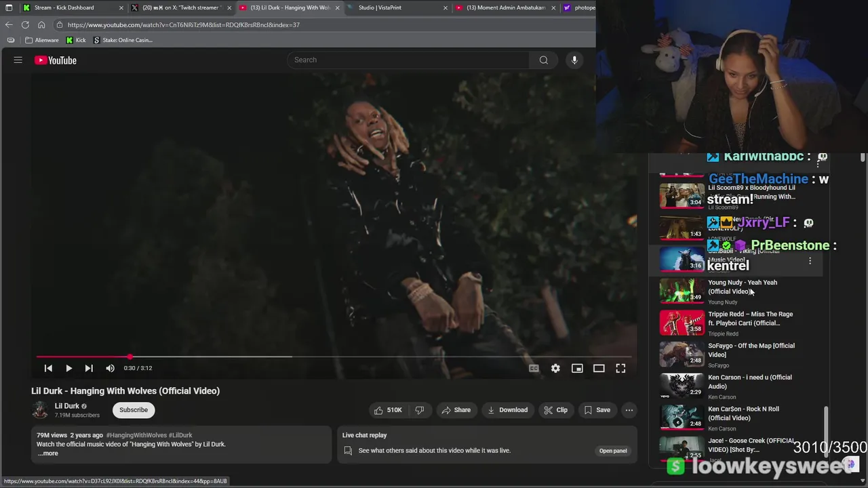868x488 pixels.
Task: Start voice search with microphone icon
Action: click(x=574, y=60)
